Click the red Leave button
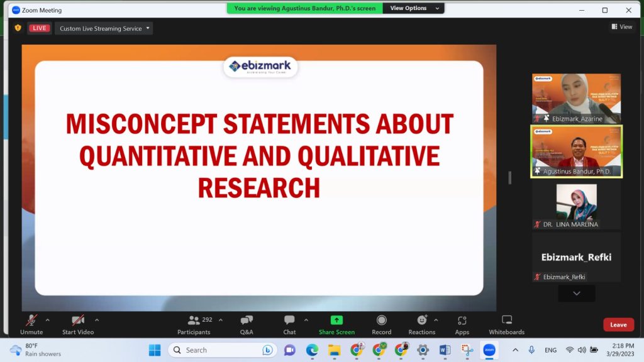The image size is (644, 362). tap(618, 325)
